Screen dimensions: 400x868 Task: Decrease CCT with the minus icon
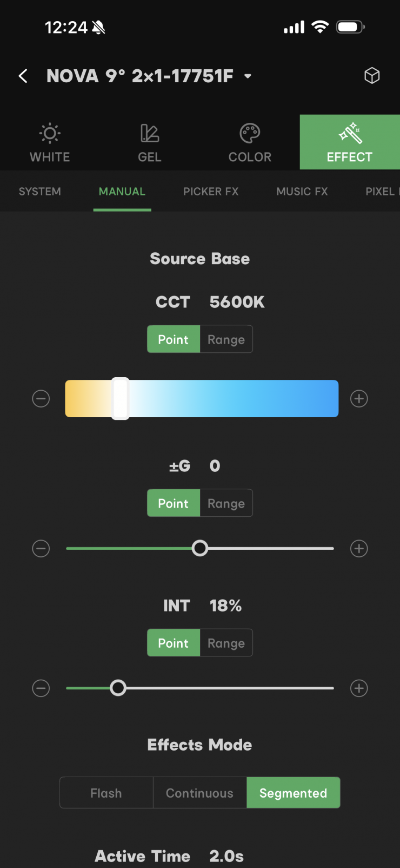coord(41,399)
